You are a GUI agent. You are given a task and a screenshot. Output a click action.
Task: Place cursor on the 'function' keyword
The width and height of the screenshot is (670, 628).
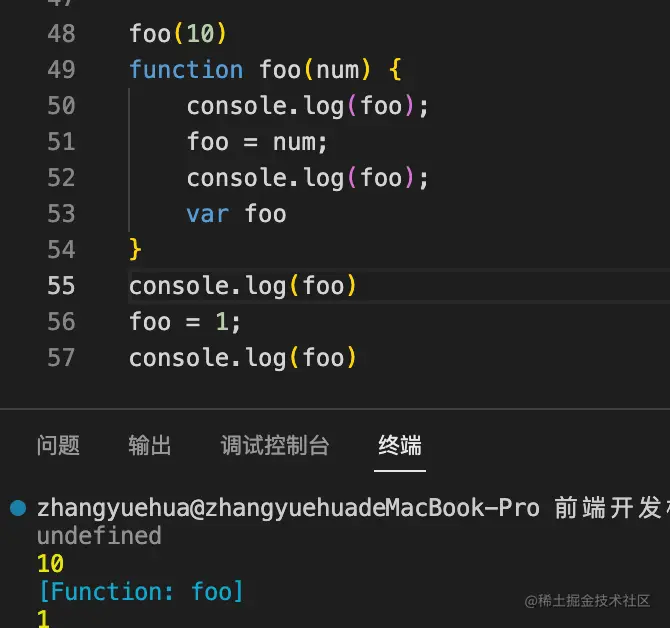pos(186,70)
